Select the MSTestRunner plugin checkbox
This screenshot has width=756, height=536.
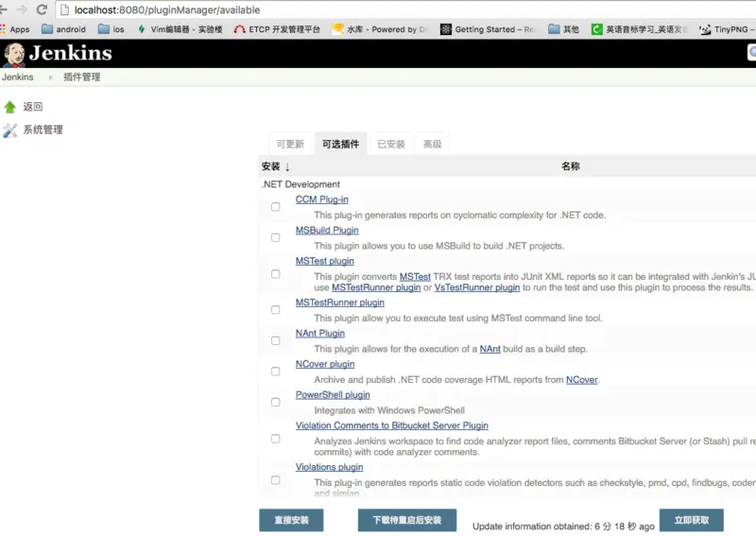(275, 310)
